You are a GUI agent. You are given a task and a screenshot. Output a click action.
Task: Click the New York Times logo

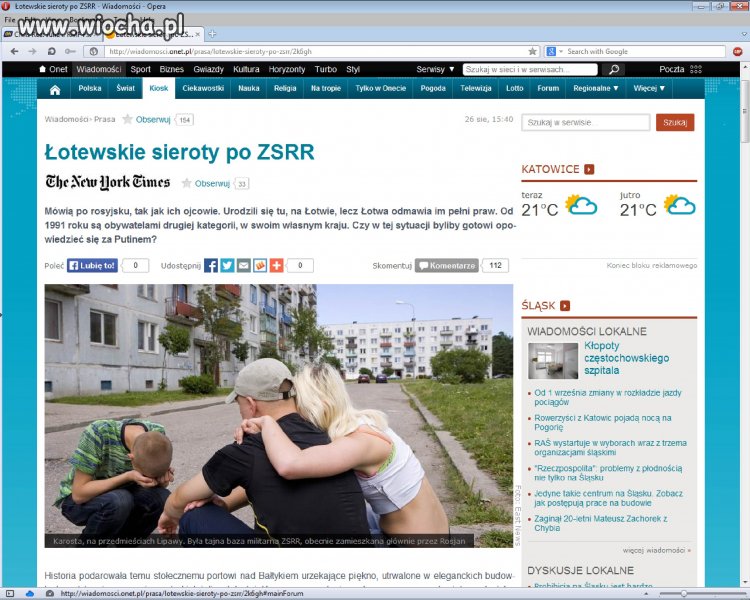(108, 182)
